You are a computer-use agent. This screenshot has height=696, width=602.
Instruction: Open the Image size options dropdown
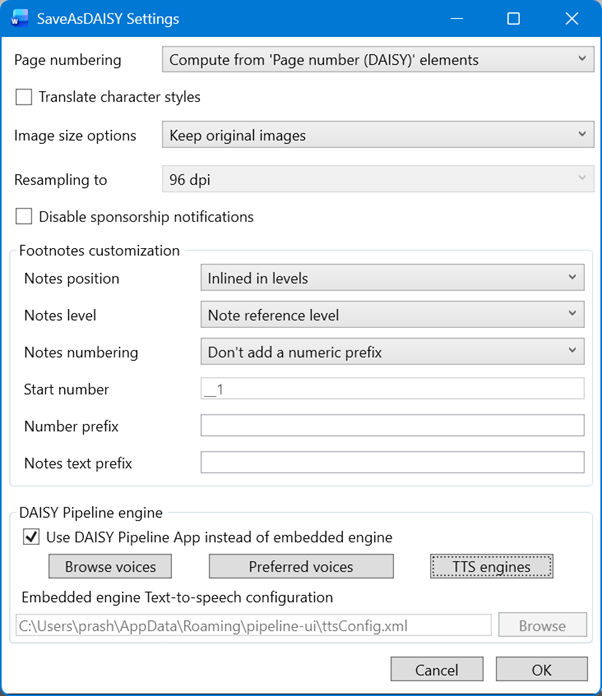[378, 135]
